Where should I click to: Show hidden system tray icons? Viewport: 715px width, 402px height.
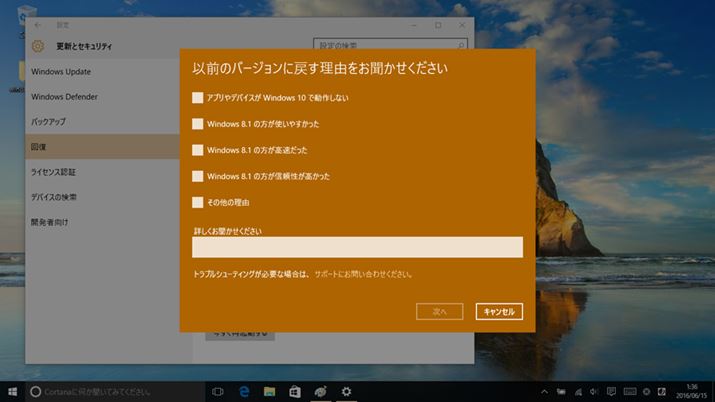[x=544, y=392]
